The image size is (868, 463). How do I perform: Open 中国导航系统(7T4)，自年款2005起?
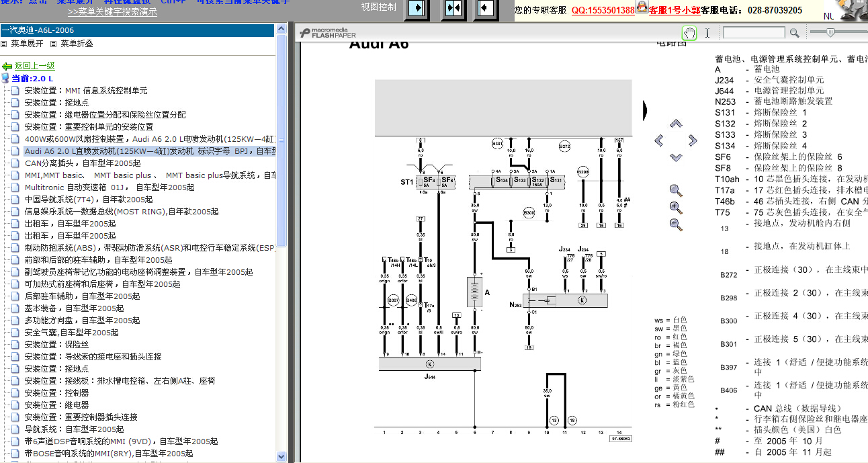89,200
